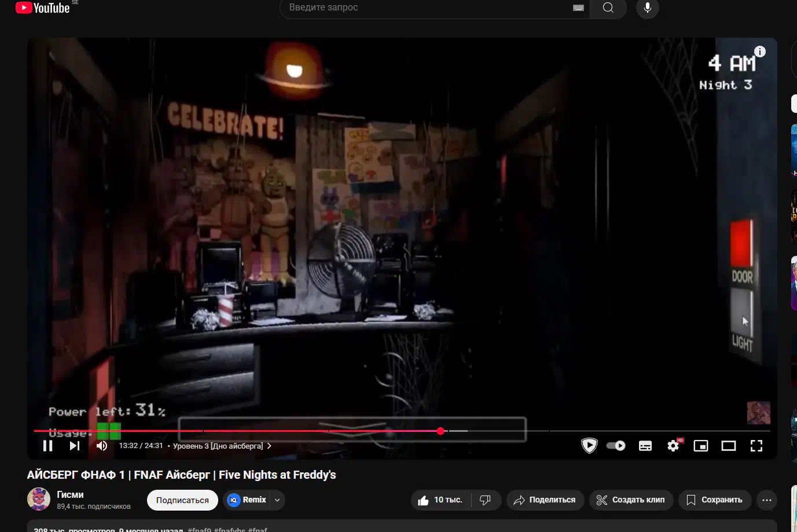Switch to miniplayer mode

[x=701, y=446]
